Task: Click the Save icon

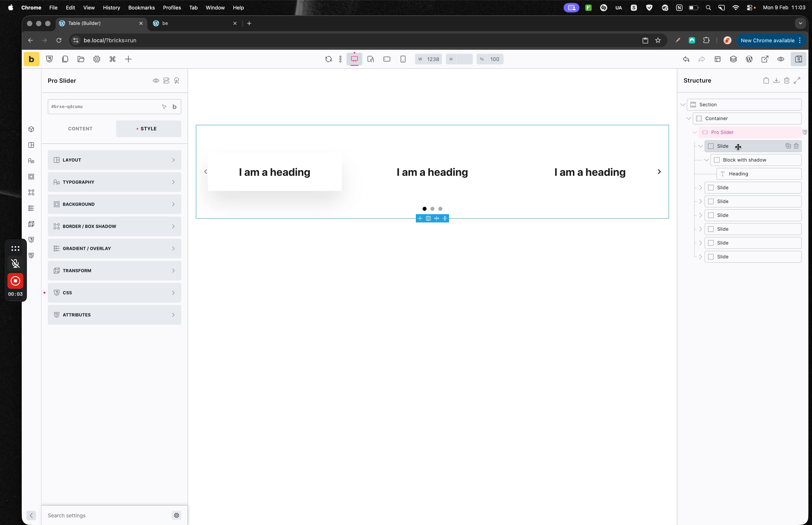Action: [x=798, y=59]
